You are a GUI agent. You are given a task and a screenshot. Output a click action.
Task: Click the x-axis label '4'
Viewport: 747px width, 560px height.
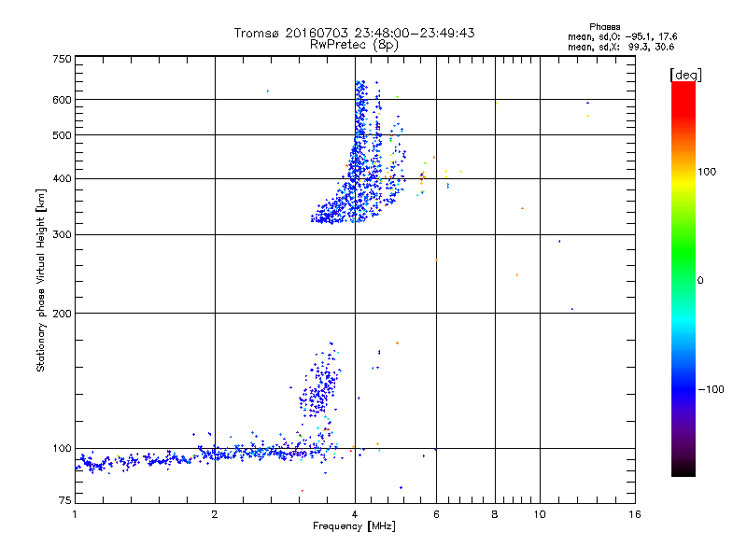coord(355,514)
